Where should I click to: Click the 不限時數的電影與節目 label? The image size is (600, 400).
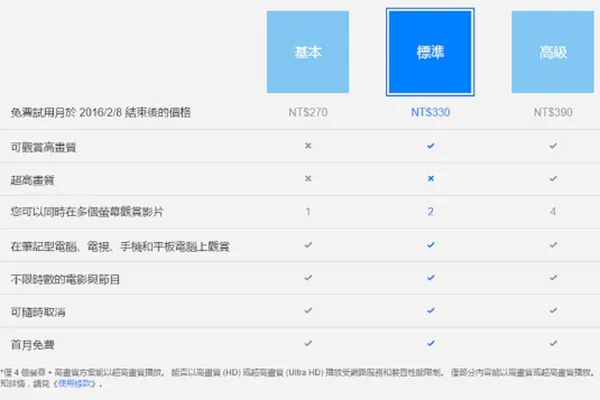(x=65, y=279)
